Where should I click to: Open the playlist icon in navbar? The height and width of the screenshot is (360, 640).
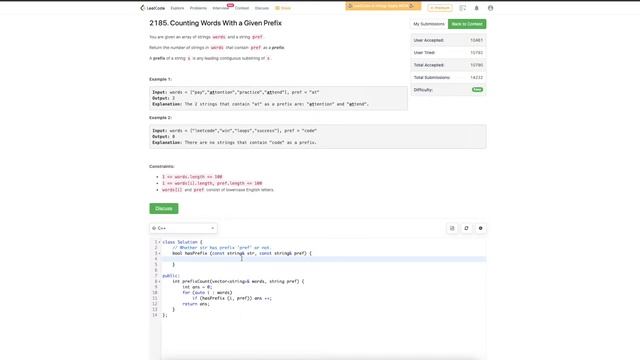click(462, 8)
